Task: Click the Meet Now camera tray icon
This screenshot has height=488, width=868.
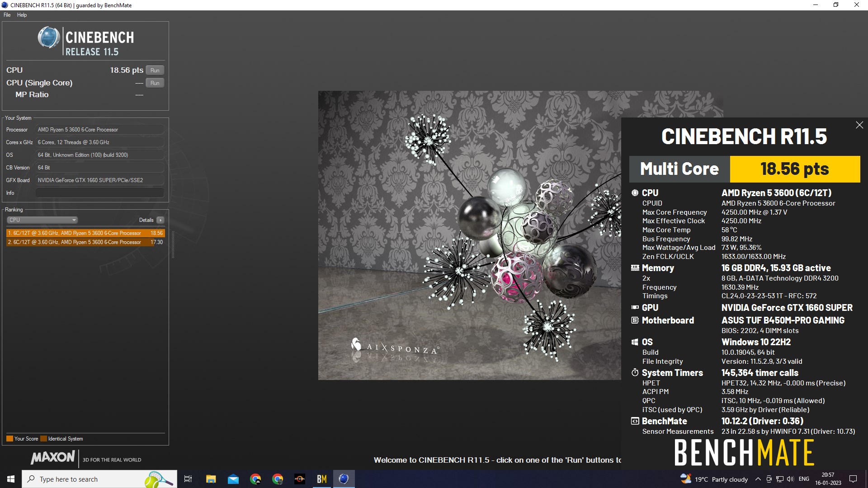Action: [x=769, y=479]
